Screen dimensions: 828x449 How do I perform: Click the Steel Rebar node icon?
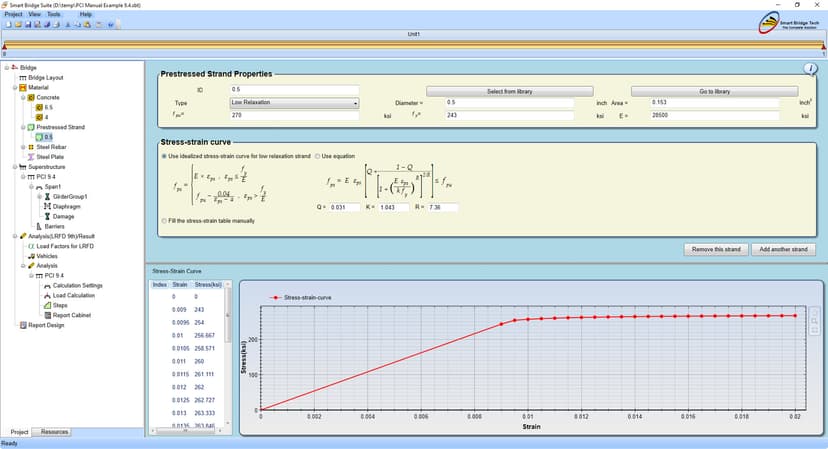pos(31,147)
